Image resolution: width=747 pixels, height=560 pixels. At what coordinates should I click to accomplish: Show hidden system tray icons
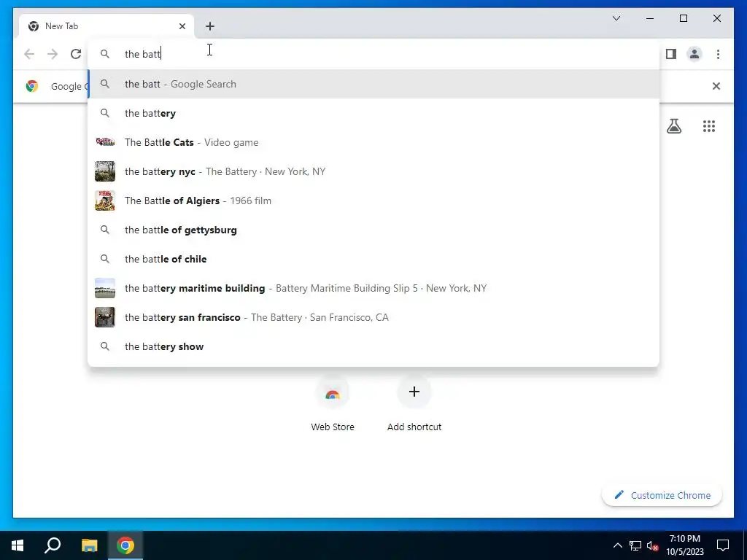tap(617, 545)
